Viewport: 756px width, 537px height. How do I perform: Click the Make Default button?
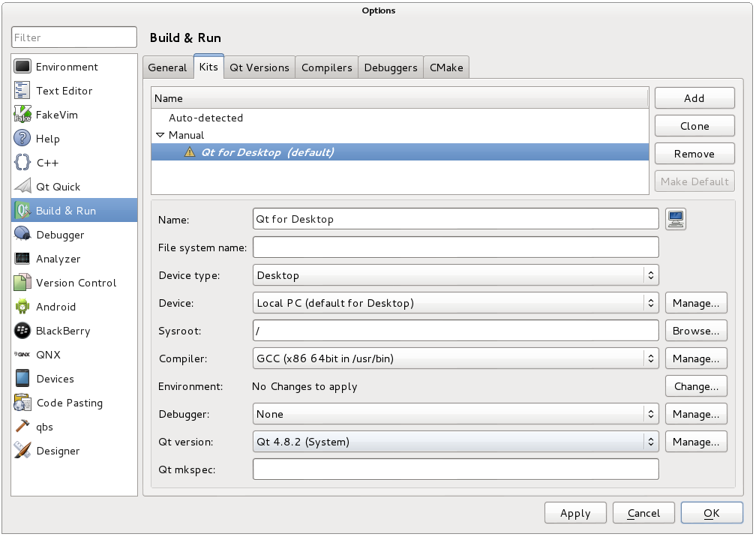click(694, 181)
